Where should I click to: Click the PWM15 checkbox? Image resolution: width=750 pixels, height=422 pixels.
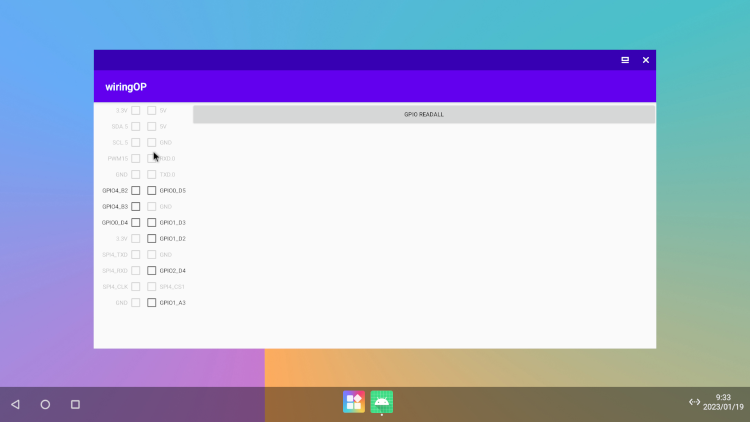tap(136, 158)
